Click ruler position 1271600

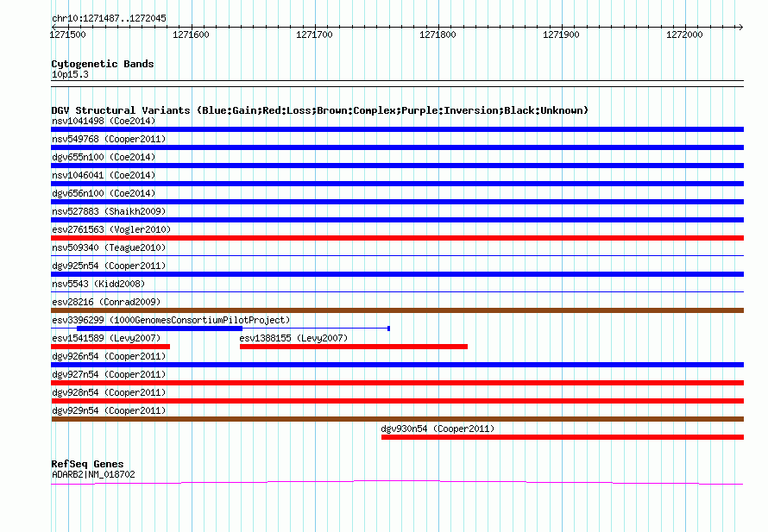(x=191, y=34)
